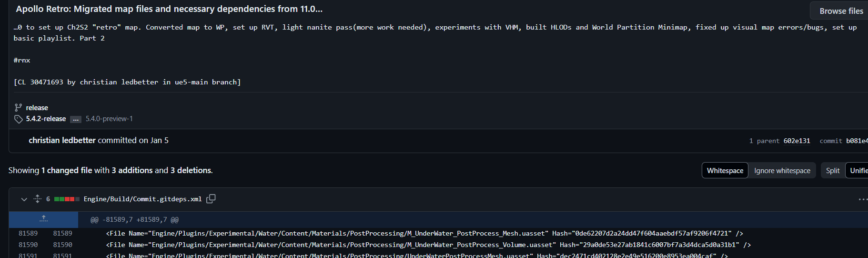
Task: Switch diff view to Unified
Action: (x=858, y=170)
